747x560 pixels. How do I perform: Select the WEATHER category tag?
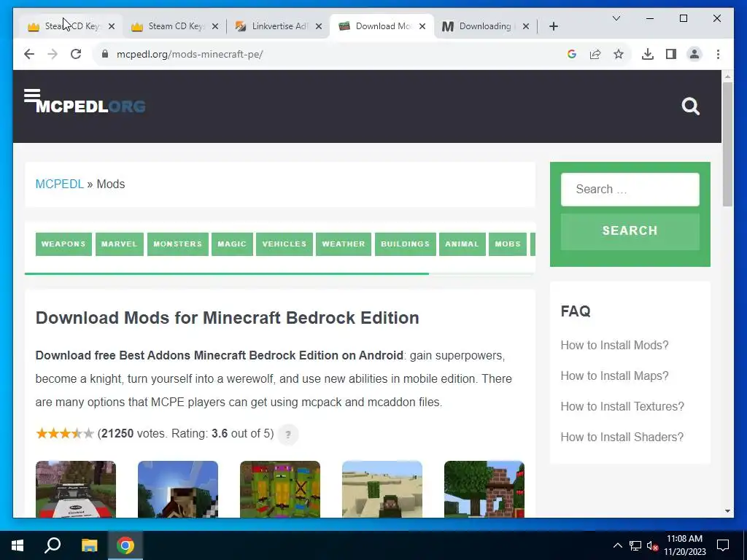344,244
